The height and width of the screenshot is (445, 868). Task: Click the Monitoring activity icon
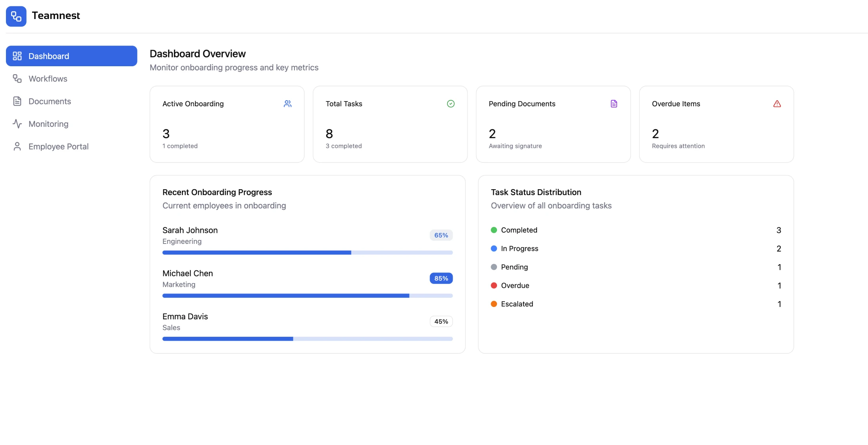click(17, 124)
